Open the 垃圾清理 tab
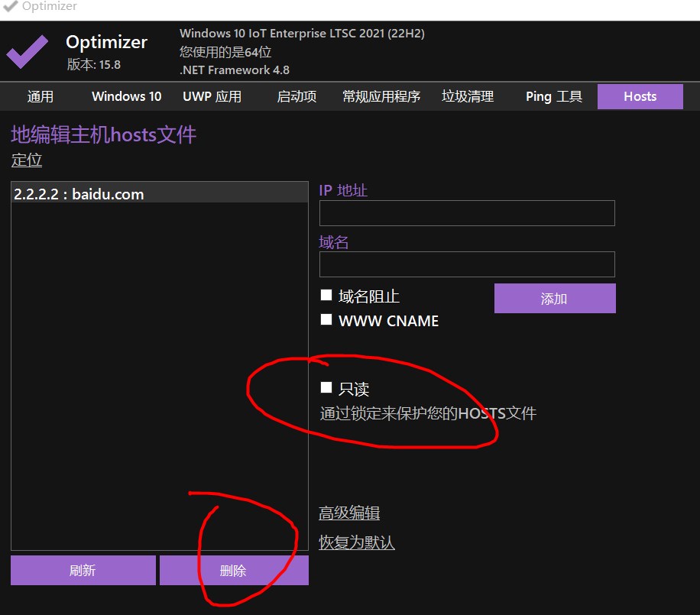This screenshot has width=700, height=615. coord(468,96)
